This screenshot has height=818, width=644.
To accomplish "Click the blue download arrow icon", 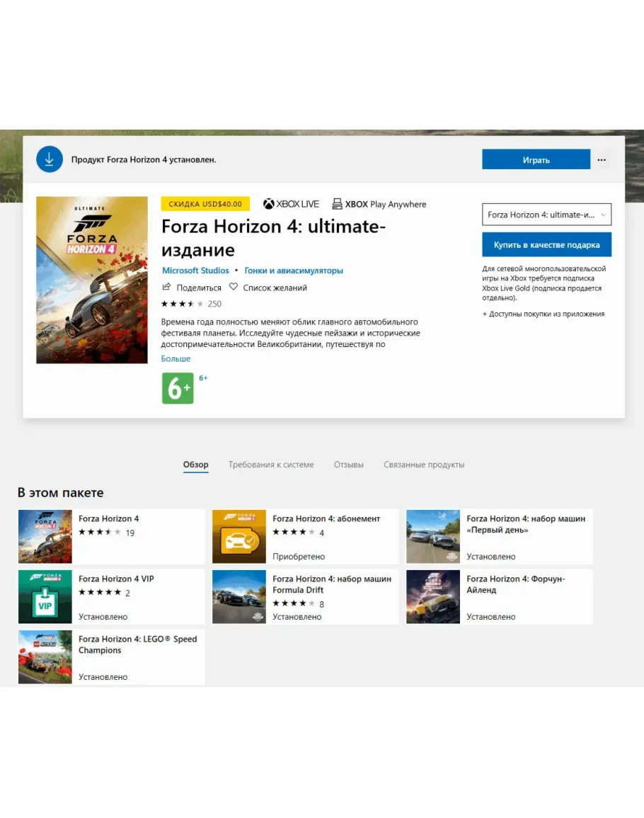I will pyautogui.click(x=50, y=159).
